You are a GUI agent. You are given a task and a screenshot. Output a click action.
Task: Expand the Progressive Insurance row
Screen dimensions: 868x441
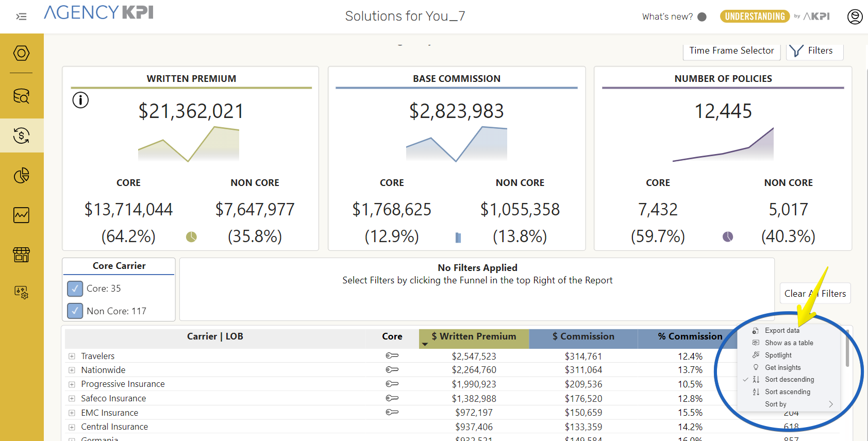(72, 384)
